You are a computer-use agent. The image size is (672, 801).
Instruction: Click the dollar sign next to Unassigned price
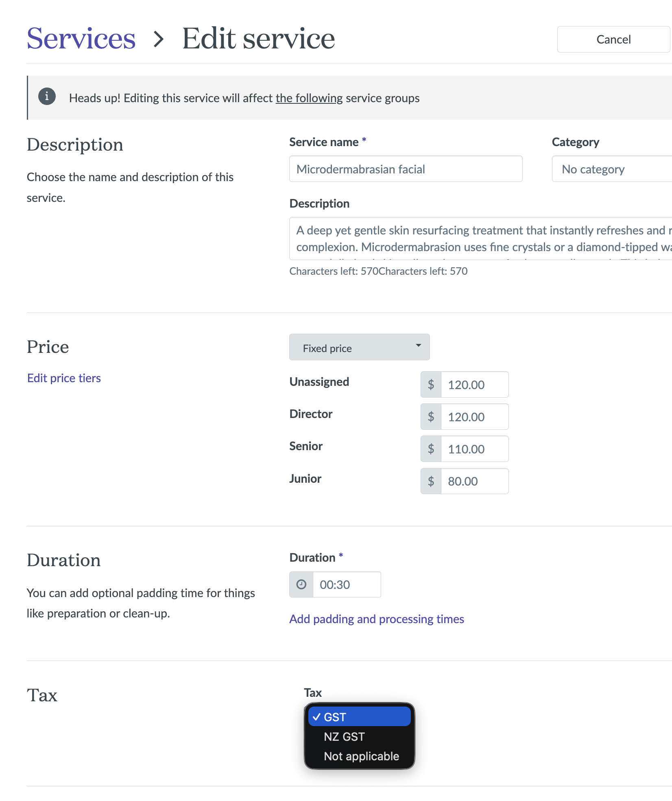431,385
